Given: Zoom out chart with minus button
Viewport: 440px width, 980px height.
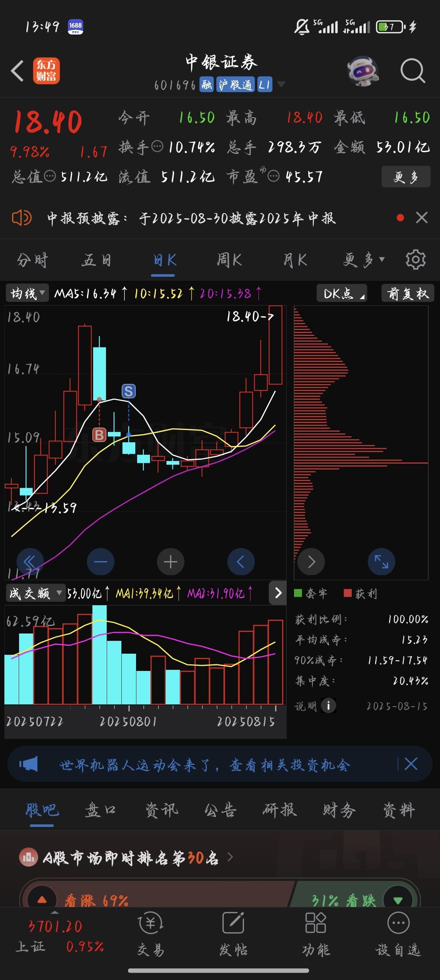Looking at the screenshot, I should point(100,562).
